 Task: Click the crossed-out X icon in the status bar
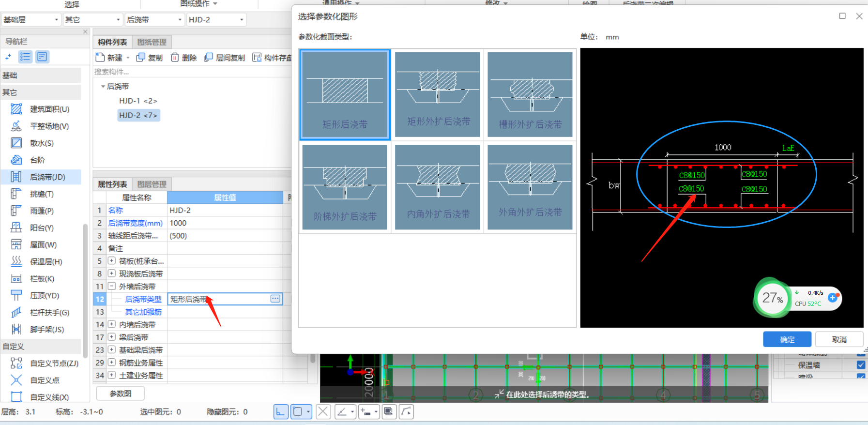tap(323, 412)
